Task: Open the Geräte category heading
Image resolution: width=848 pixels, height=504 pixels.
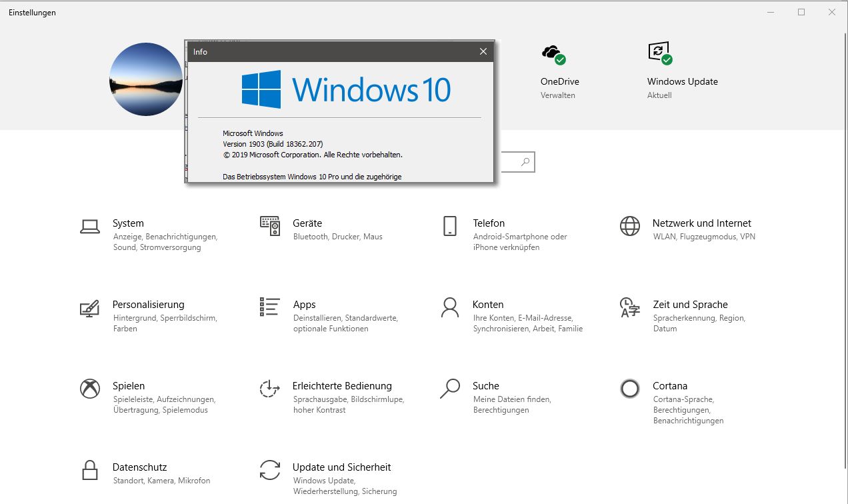Action: pos(307,223)
